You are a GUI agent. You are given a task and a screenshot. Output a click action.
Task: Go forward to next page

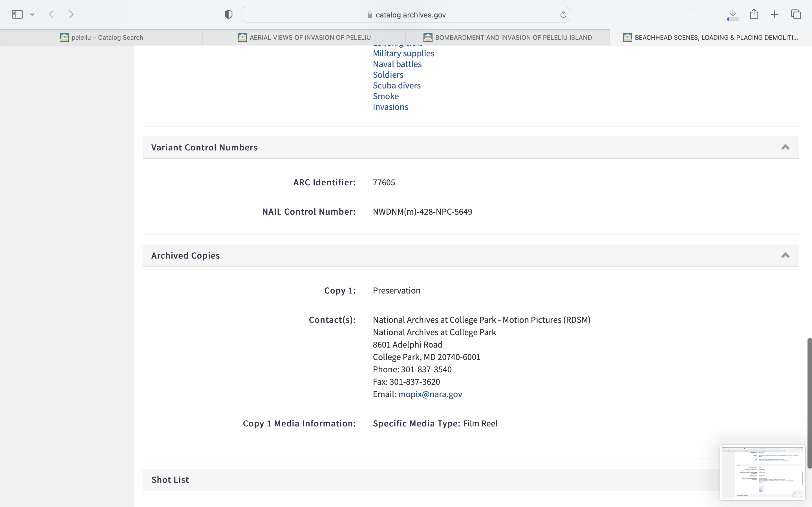[71, 14]
